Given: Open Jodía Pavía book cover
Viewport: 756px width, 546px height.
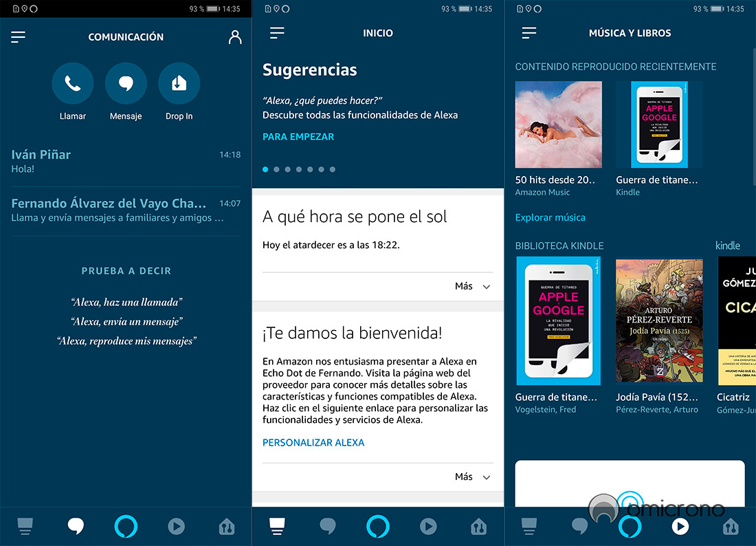Looking at the screenshot, I should [x=659, y=320].
